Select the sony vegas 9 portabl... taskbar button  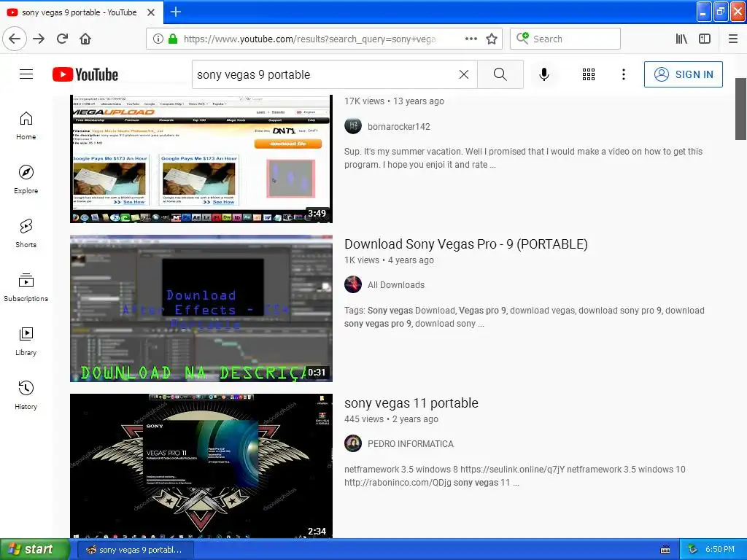pyautogui.click(x=135, y=550)
